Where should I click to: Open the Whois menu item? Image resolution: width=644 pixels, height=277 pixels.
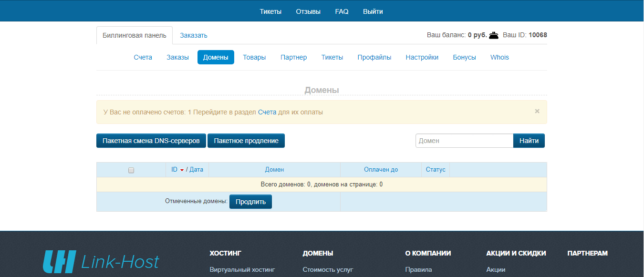(x=499, y=57)
